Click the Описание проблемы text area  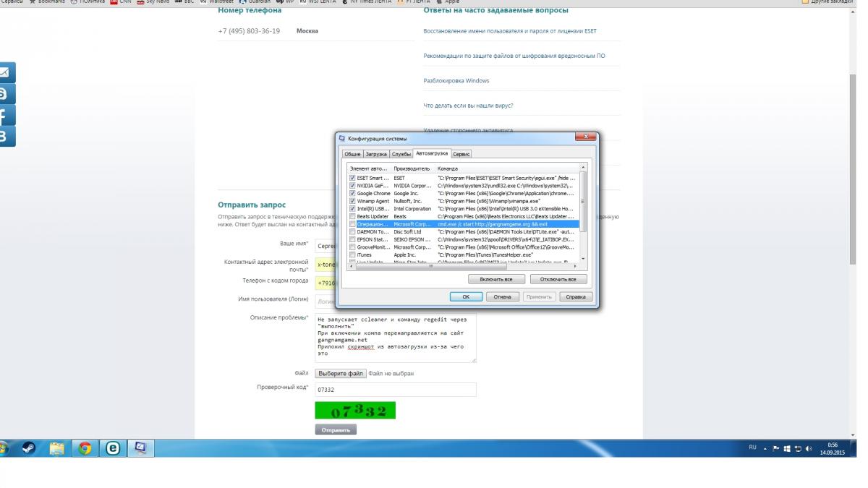pos(396,338)
